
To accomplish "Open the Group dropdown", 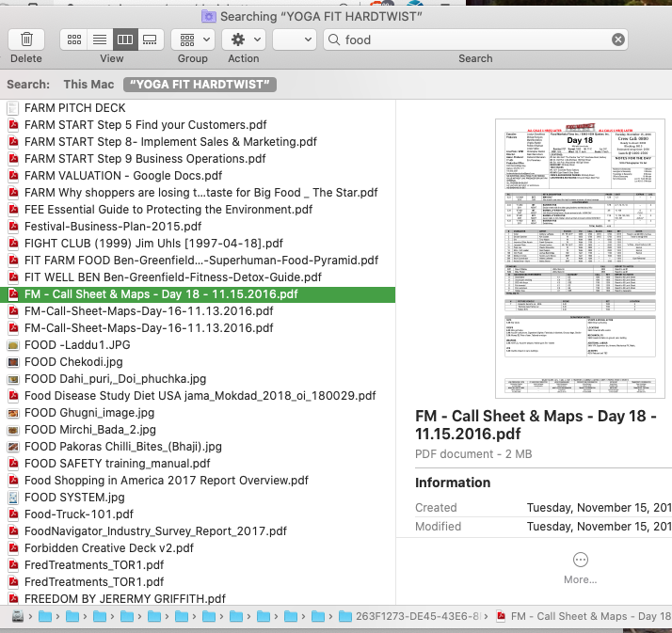I will [193, 40].
